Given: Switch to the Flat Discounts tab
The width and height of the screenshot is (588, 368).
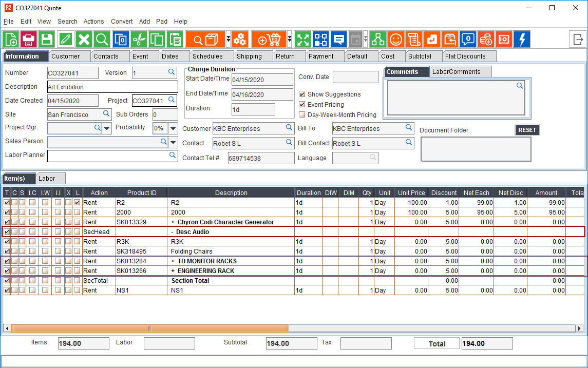Looking at the screenshot, I should [465, 56].
